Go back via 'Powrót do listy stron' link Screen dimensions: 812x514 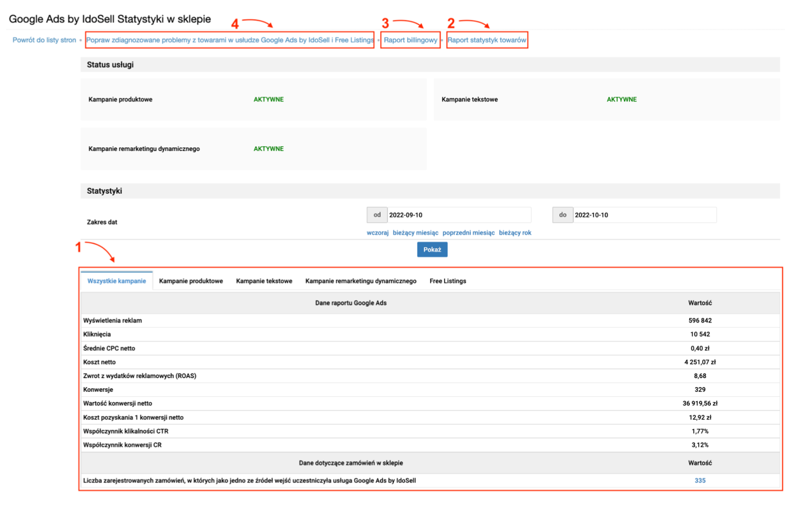44,40
